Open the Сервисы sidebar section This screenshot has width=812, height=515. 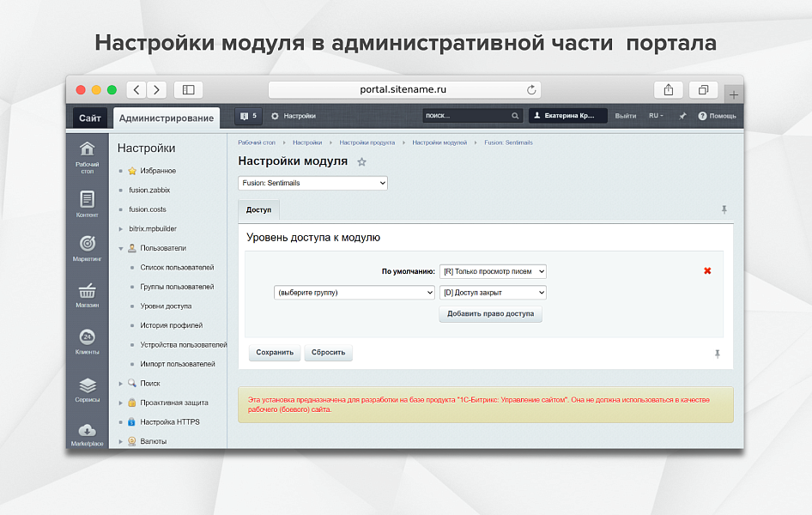(87, 389)
